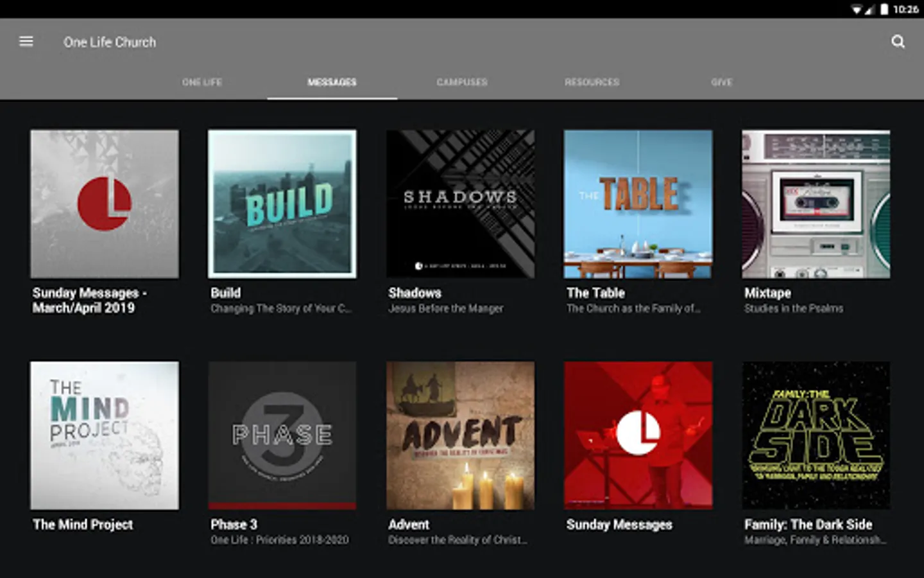The height and width of the screenshot is (578, 924).
Task: Select the 'Sunday Messages - March/April 2019' title
Action: (90, 301)
